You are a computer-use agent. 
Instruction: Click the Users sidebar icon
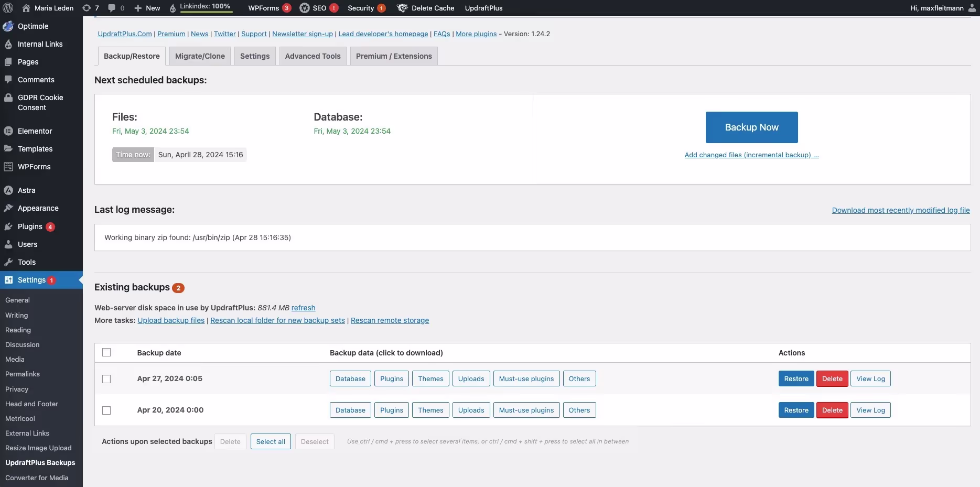(x=8, y=244)
